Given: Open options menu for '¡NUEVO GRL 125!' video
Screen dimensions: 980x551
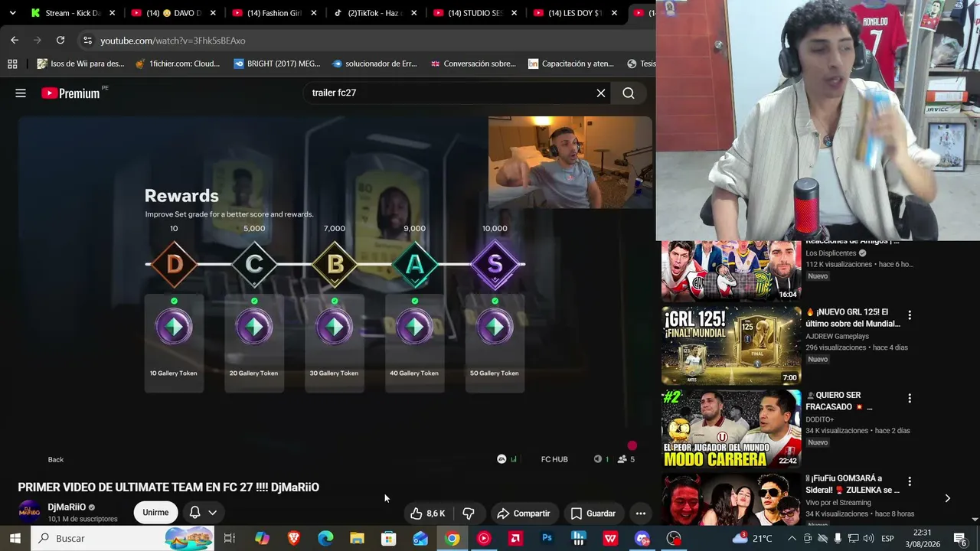Looking at the screenshot, I should (x=910, y=315).
